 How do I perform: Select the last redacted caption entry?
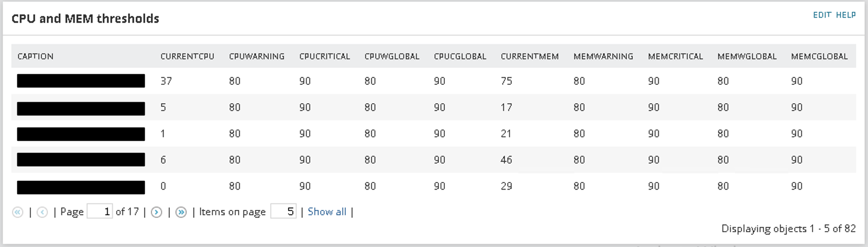click(x=81, y=187)
